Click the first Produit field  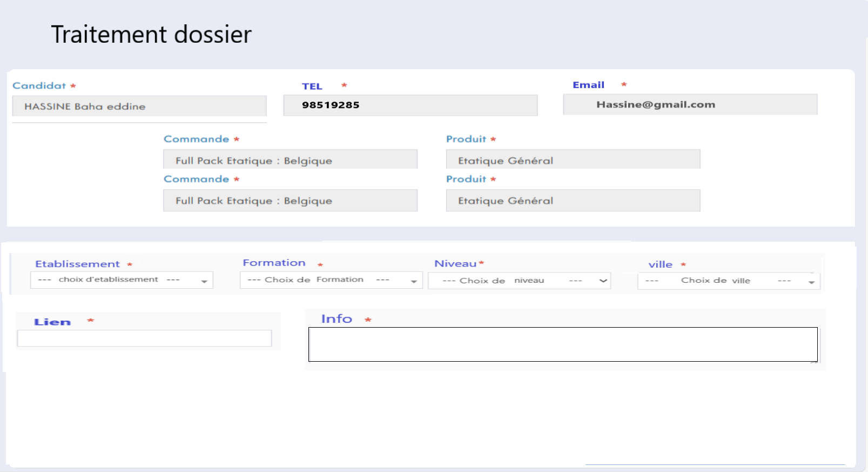573,160
